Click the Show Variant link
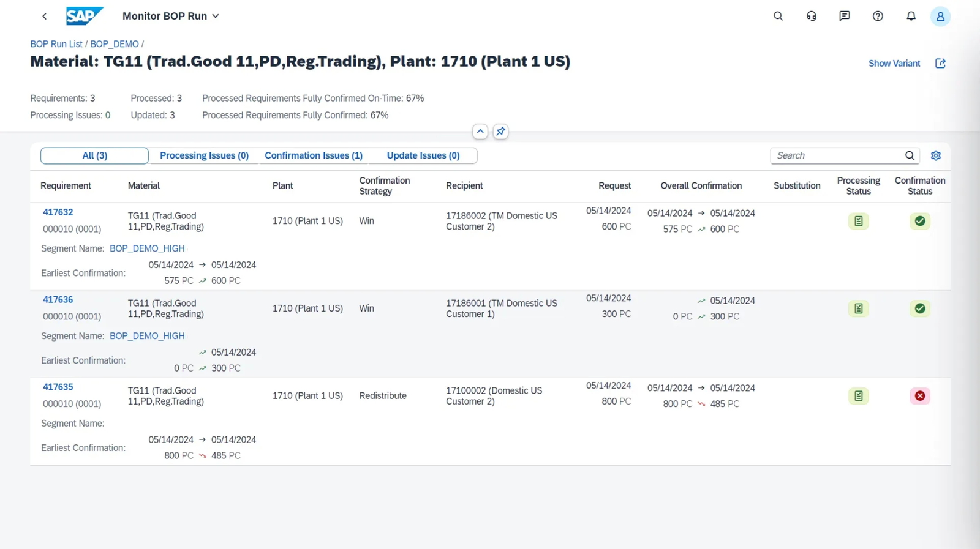The image size is (980, 549). point(894,64)
